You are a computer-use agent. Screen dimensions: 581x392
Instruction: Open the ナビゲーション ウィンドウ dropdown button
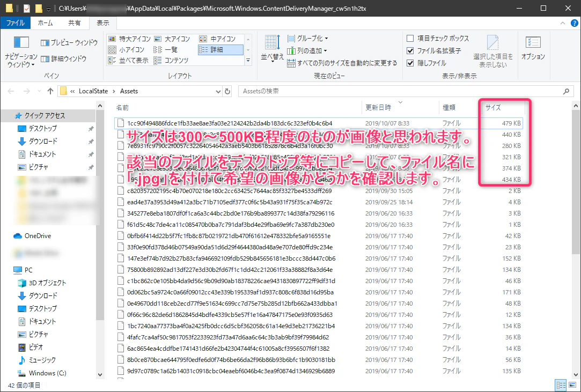pyautogui.click(x=21, y=52)
